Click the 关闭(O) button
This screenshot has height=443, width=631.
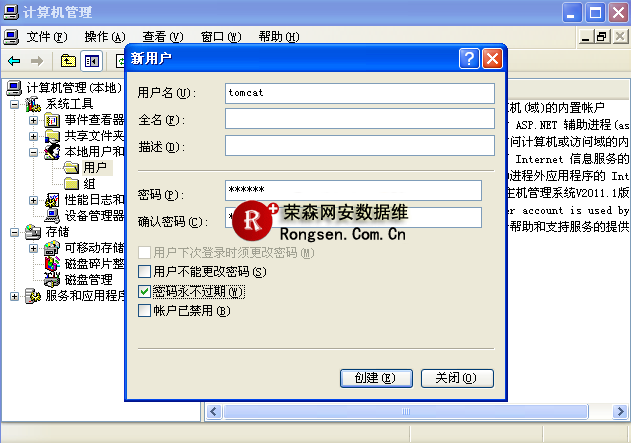[x=457, y=378]
